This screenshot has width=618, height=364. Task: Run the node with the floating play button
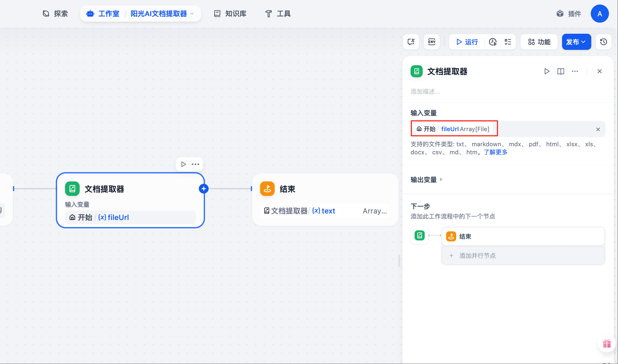coord(183,164)
